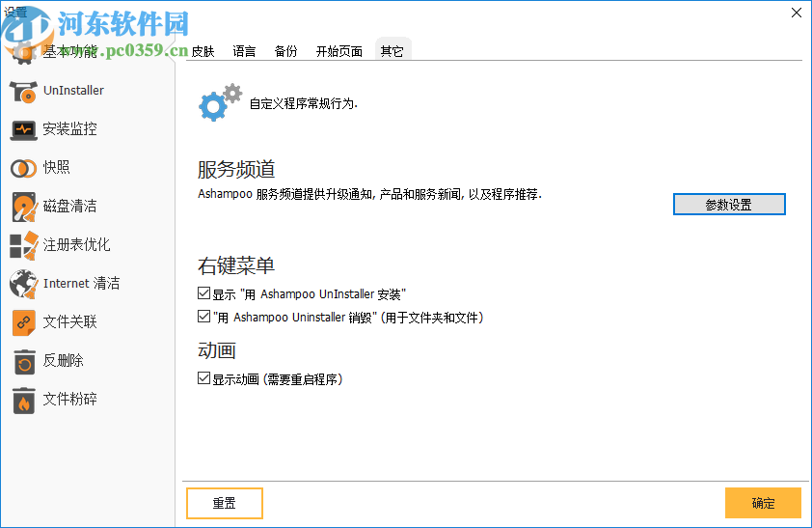
Task: Select UnInstaller in the sidebar
Action: [73, 90]
